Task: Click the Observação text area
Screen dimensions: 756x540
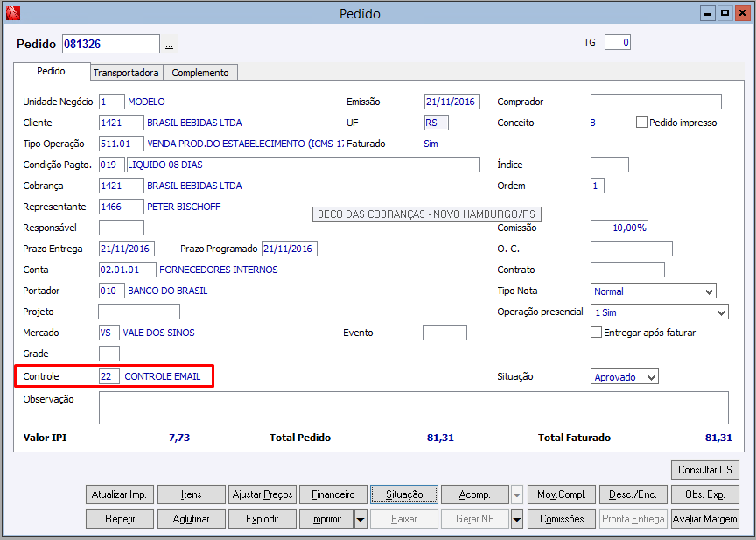Action: click(x=414, y=408)
